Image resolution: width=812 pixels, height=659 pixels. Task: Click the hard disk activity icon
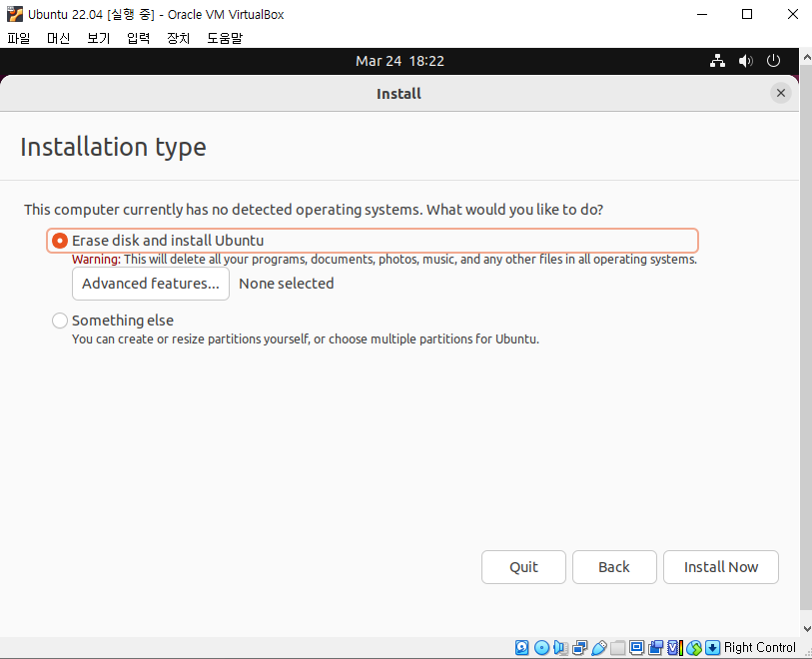pyautogui.click(x=522, y=647)
